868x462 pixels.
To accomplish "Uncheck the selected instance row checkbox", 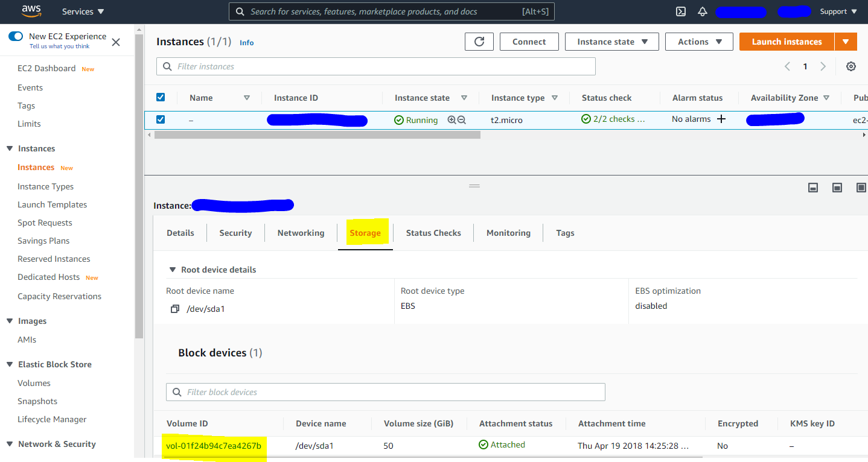I will 161,119.
